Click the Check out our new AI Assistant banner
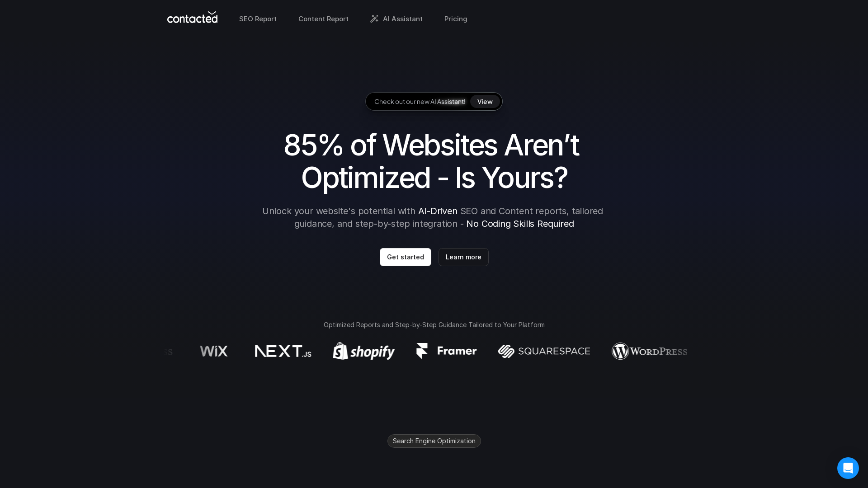The height and width of the screenshot is (488, 868). (x=434, y=101)
